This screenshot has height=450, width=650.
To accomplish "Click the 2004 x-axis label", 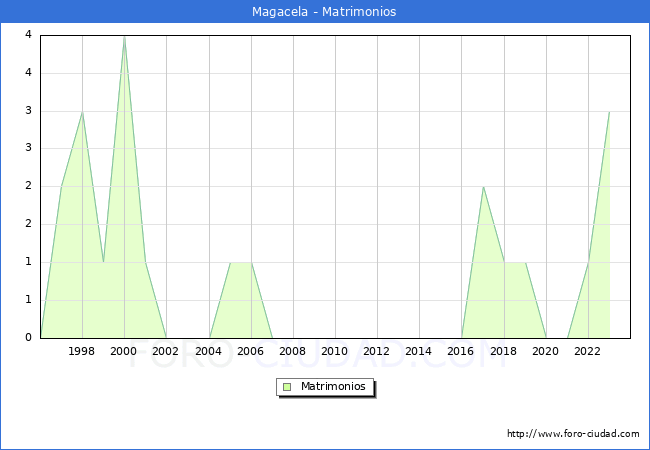I will pyautogui.click(x=209, y=351).
